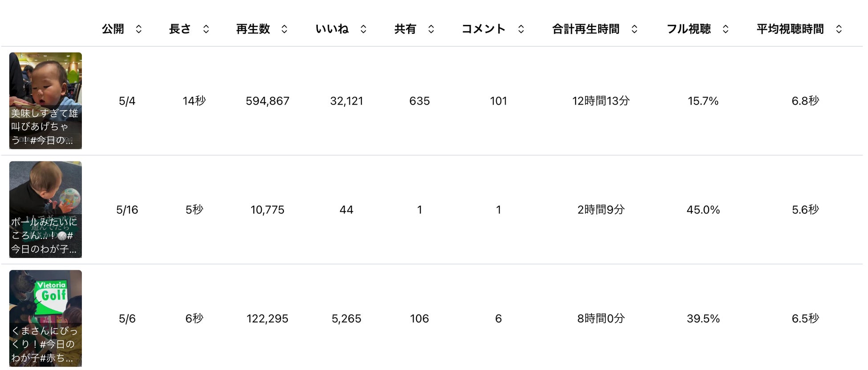Image resolution: width=868 pixels, height=370 pixels.
Task: Open the Victoria Golf video thumbnail
Action: click(45, 318)
